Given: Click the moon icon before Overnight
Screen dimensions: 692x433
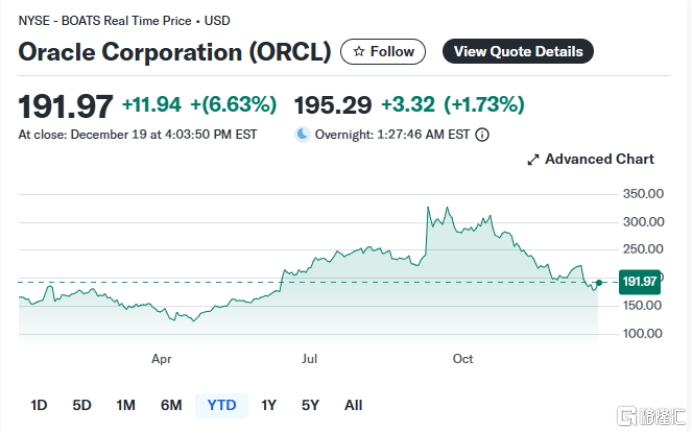Looking at the screenshot, I should pos(303,134).
